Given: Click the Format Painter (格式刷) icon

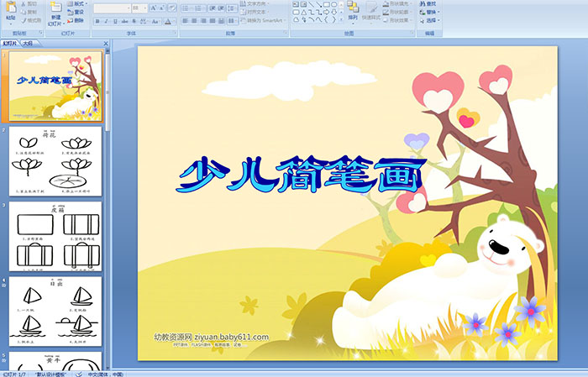Looking at the screenshot, I should click(32, 21).
